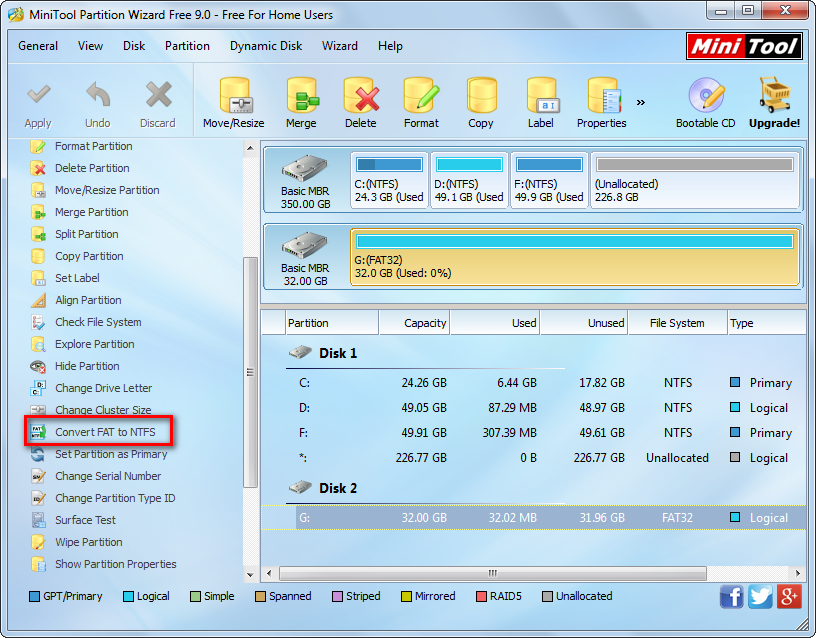Click the Format toolbar icon
This screenshot has height=638, width=816.
[x=422, y=96]
